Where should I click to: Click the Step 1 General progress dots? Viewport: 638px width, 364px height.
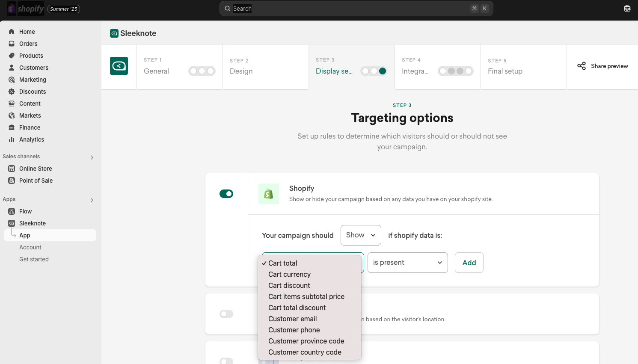click(202, 71)
